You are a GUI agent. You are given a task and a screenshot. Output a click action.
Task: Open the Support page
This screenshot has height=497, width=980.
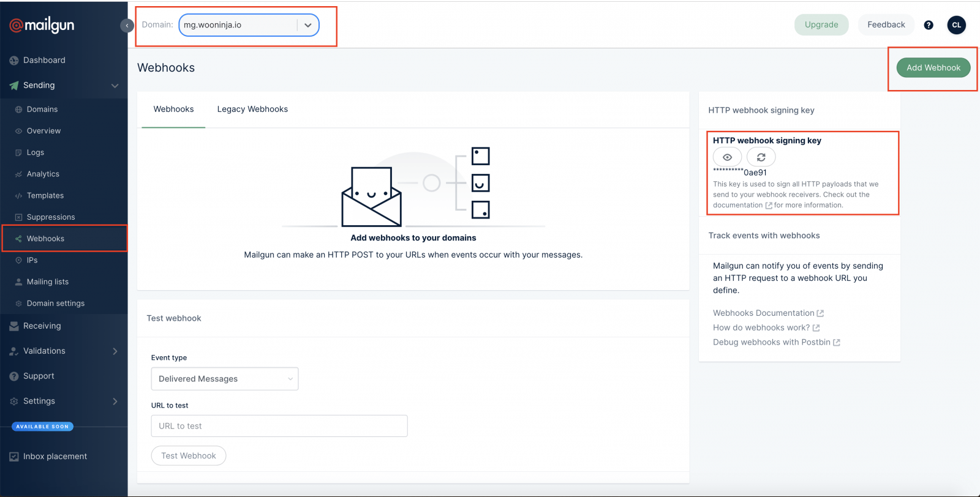tap(39, 376)
